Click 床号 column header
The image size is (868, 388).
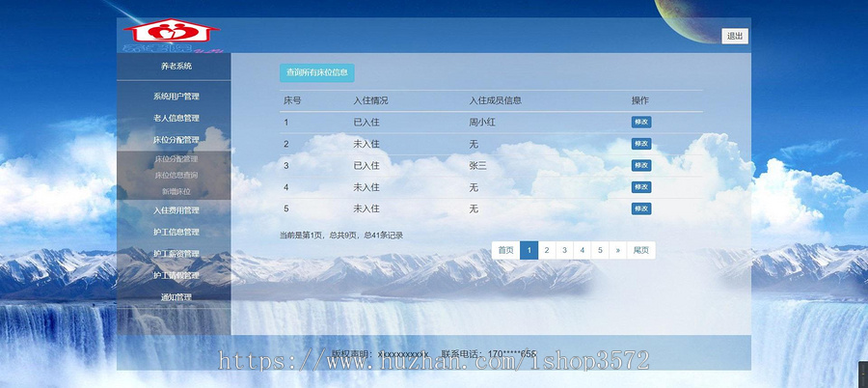292,101
